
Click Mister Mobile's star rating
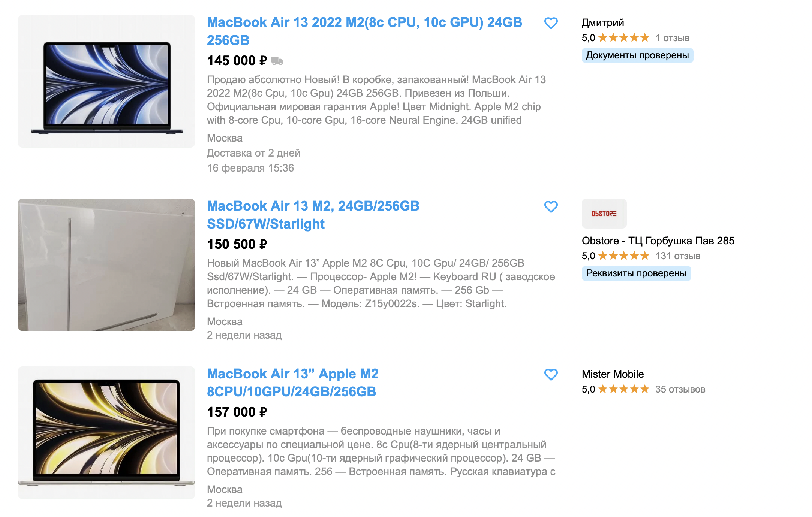point(624,389)
